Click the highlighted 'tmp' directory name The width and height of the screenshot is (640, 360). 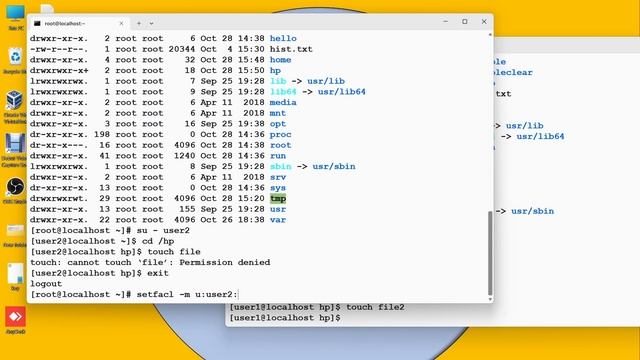tap(278, 198)
